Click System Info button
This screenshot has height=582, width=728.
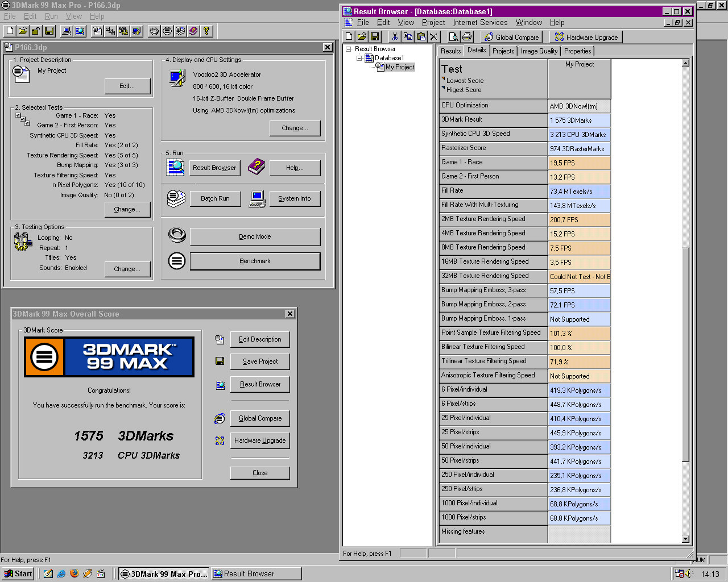(295, 199)
